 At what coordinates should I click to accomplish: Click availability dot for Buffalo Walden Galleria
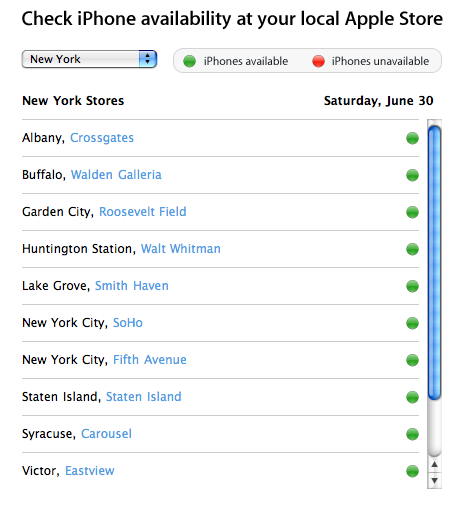[412, 175]
